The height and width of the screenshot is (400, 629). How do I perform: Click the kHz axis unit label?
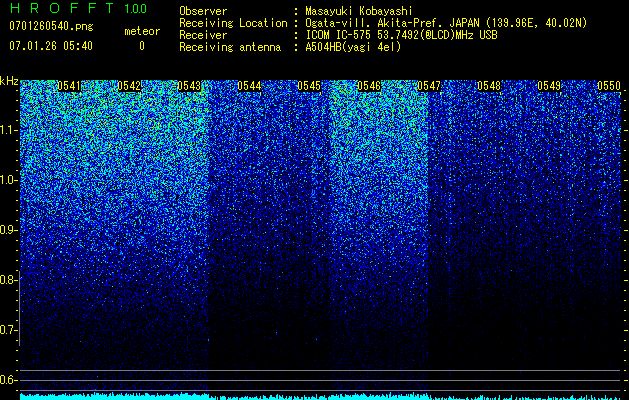pyautogui.click(x=9, y=81)
